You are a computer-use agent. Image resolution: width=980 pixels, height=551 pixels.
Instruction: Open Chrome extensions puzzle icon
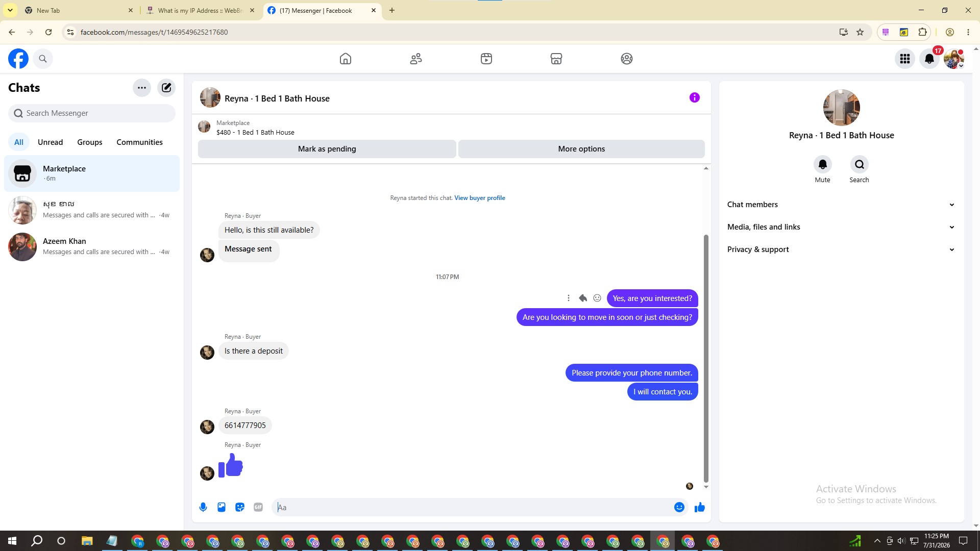922,32
